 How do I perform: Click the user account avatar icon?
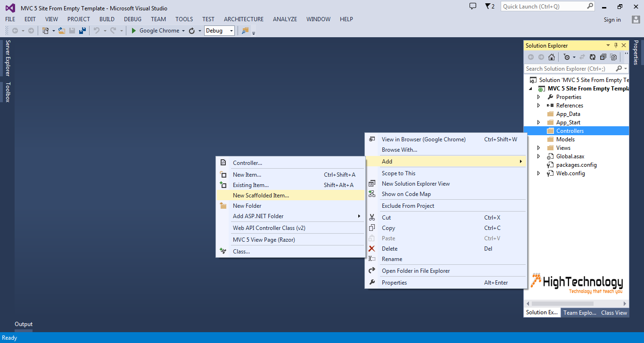pos(636,19)
